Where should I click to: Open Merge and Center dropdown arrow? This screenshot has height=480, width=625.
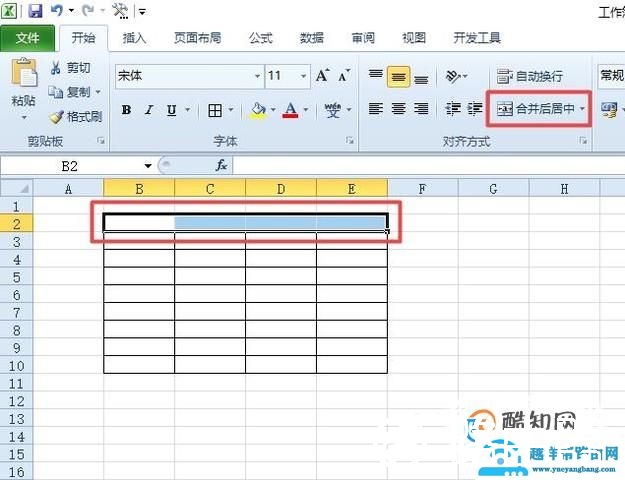[x=582, y=108]
